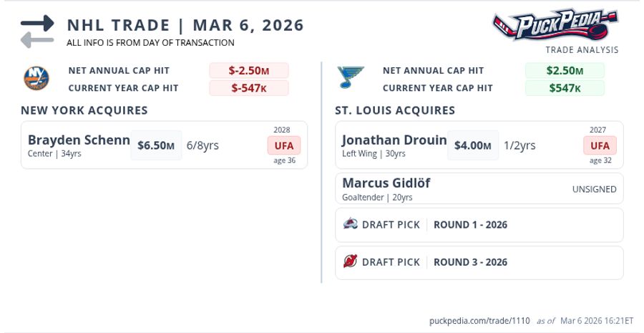The width and height of the screenshot is (644, 333).
Task: Open Jonathan Drouin player name link
Action: tap(394, 140)
